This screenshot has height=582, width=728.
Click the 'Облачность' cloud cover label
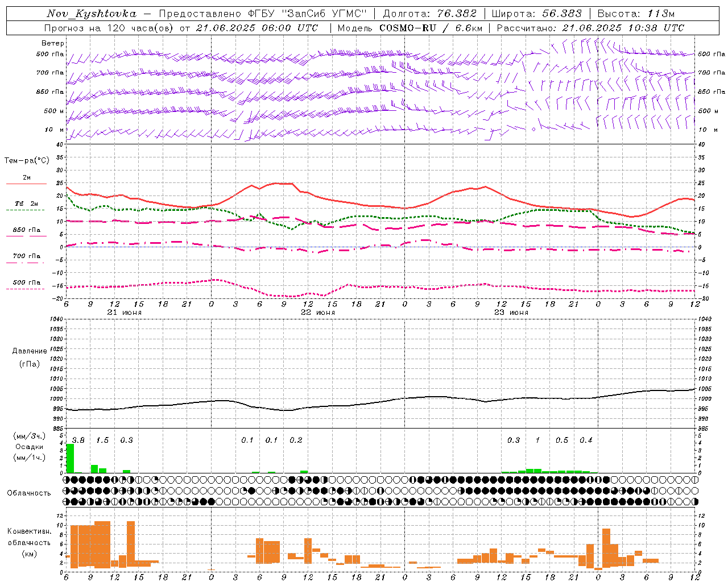(29, 493)
